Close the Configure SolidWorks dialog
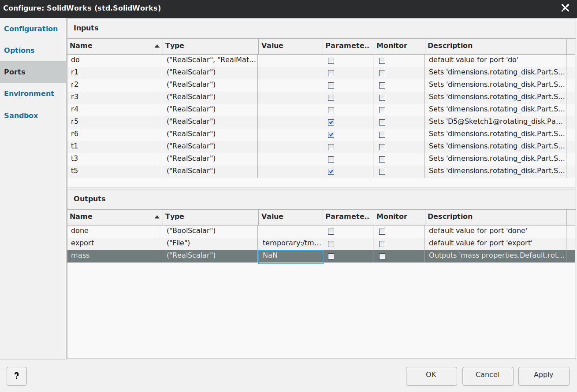Screen dimensions: 577x392 pyautogui.click(x=565, y=7)
